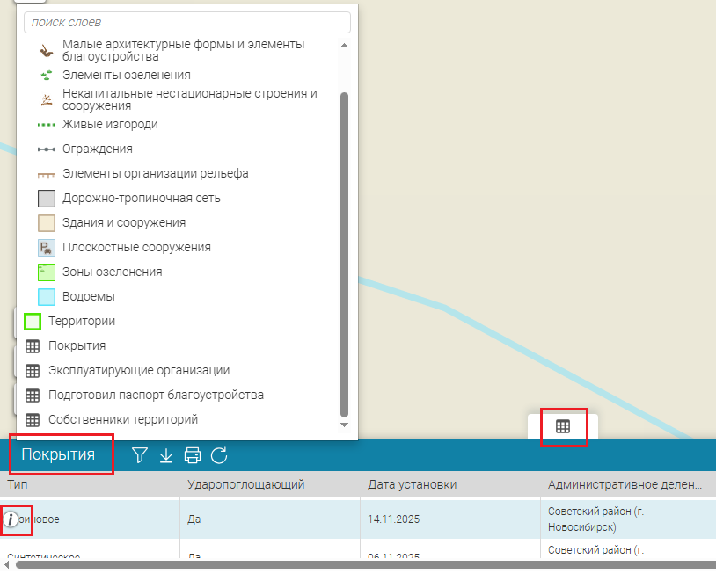Select the Живые изгороди layer name
Screen dimensions: 716x588
pyautogui.click(x=110, y=125)
